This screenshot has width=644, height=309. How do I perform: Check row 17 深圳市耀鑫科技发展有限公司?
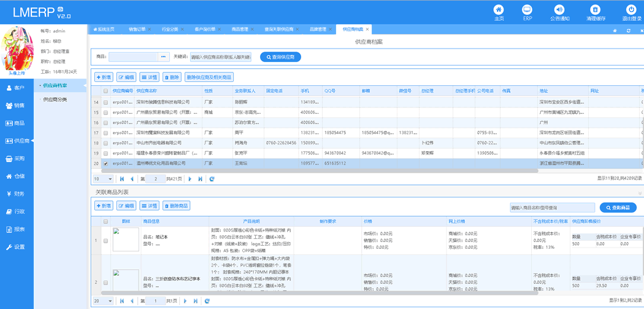(x=105, y=133)
